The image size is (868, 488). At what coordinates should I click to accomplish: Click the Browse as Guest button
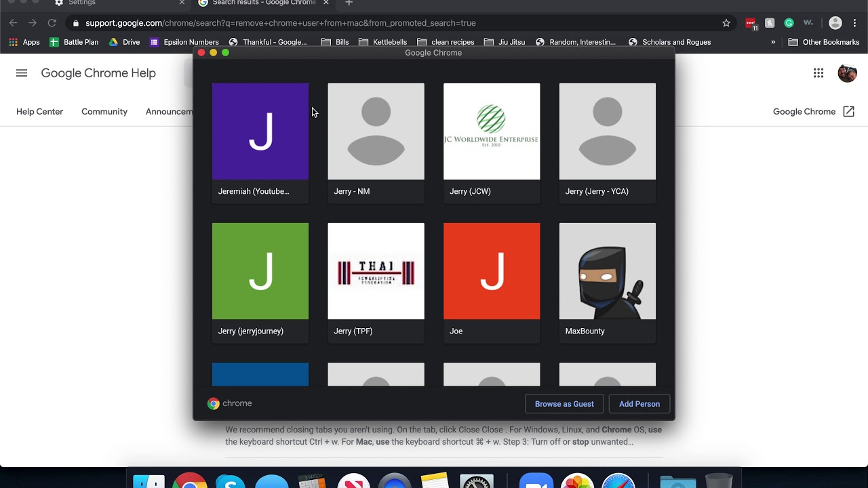point(564,404)
